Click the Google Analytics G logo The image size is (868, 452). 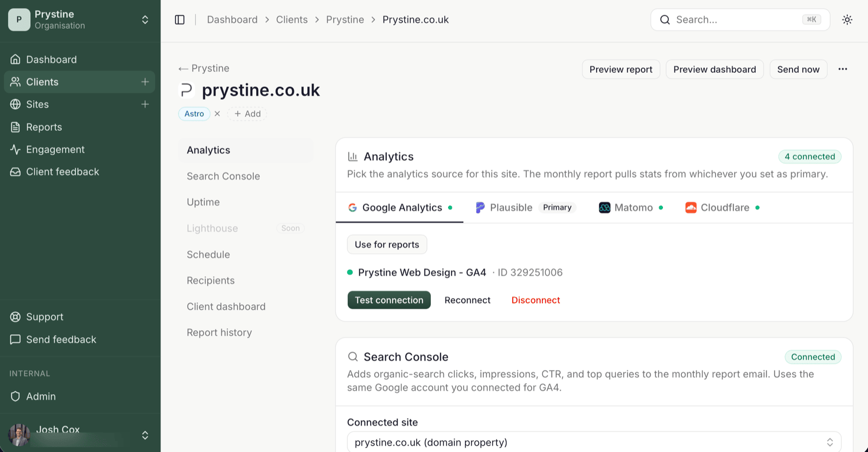click(x=353, y=208)
